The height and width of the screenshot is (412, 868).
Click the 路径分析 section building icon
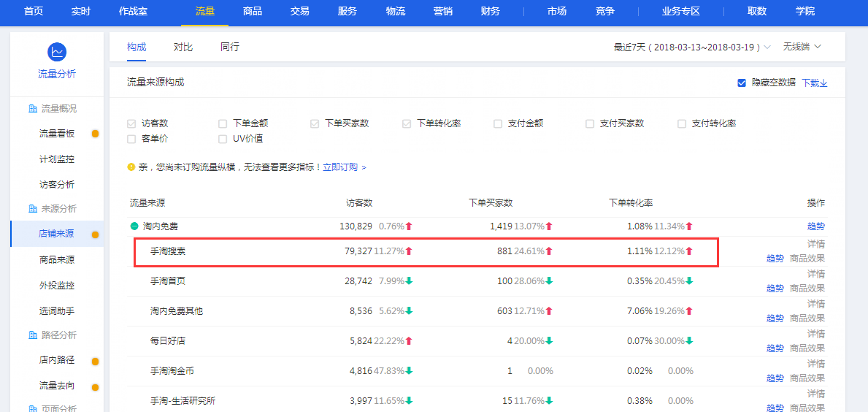[33, 335]
